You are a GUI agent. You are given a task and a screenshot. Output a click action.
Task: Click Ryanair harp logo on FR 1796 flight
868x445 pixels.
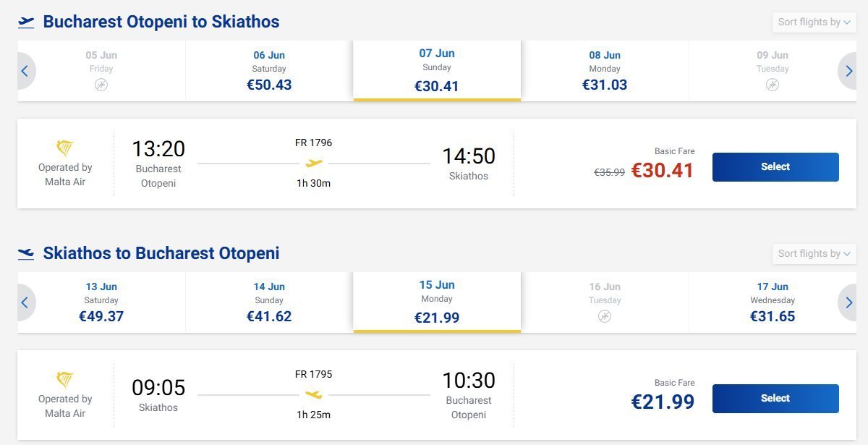pyautogui.click(x=65, y=149)
